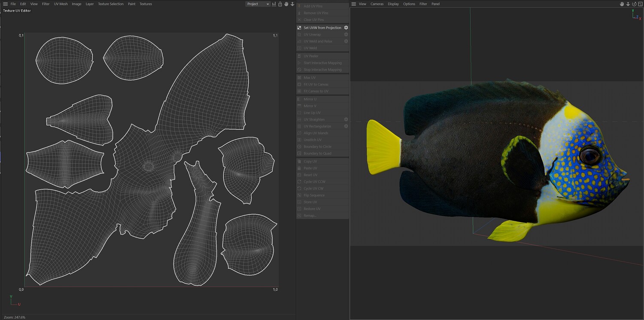Open the Cameras menu in viewport
Screen dimensions: 644x320
click(x=377, y=4)
